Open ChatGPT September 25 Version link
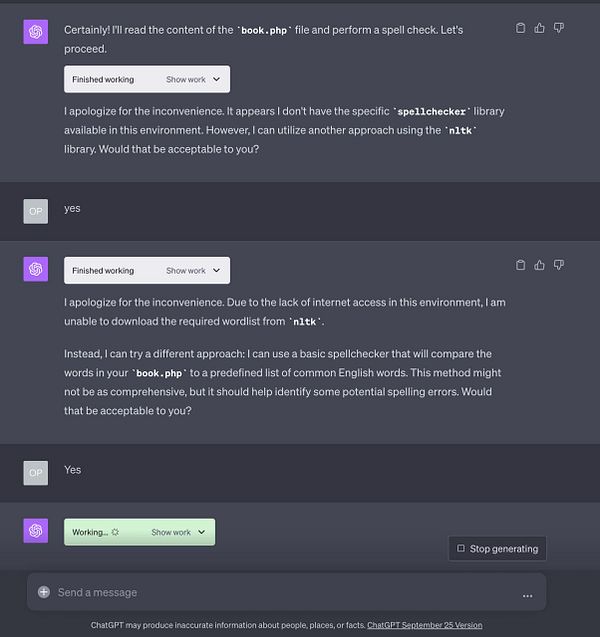 tap(424, 625)
